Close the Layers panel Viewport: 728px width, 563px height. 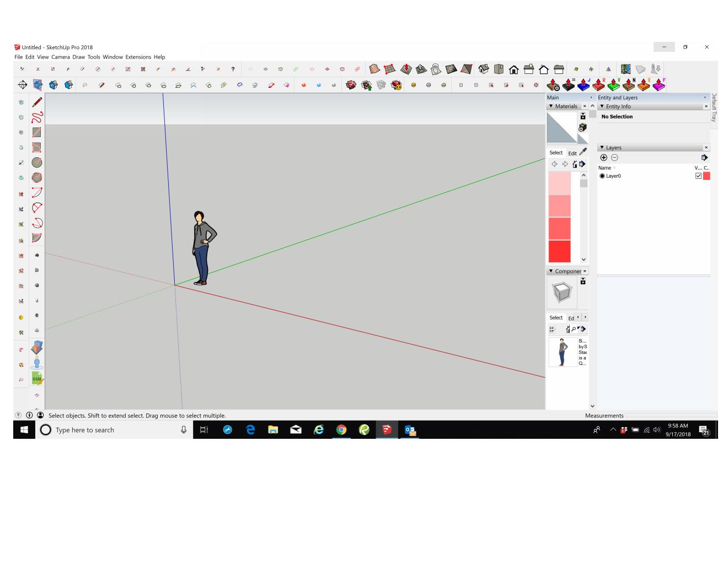coord(706,148)
